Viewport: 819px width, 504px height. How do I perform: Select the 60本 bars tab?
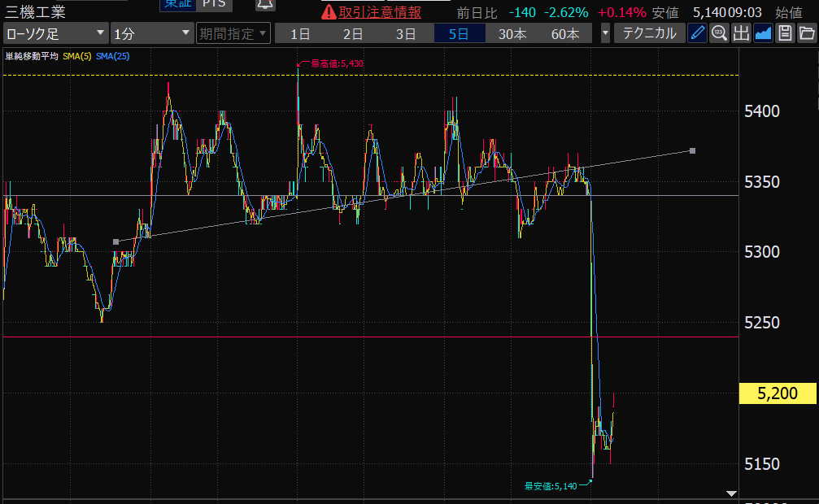coord(565,33)
